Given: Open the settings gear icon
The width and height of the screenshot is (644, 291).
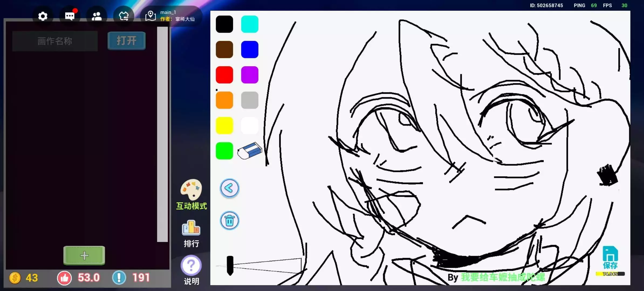Looking at the screenshot, I should pyautogui.click(x=43, y=16).
